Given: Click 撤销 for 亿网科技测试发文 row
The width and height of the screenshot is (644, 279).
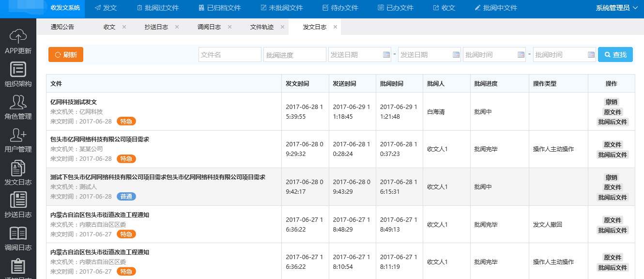Looking at the screenshot, I should [611, 102].
